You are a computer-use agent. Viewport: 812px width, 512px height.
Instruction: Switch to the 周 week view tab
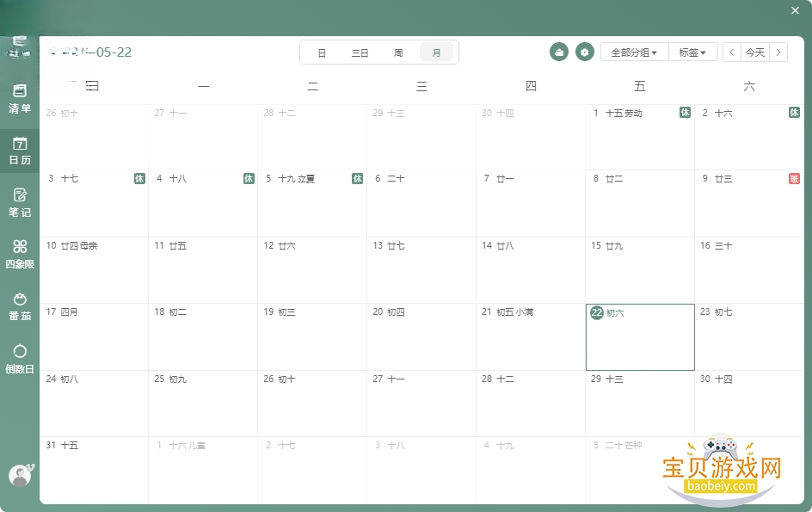398,52
